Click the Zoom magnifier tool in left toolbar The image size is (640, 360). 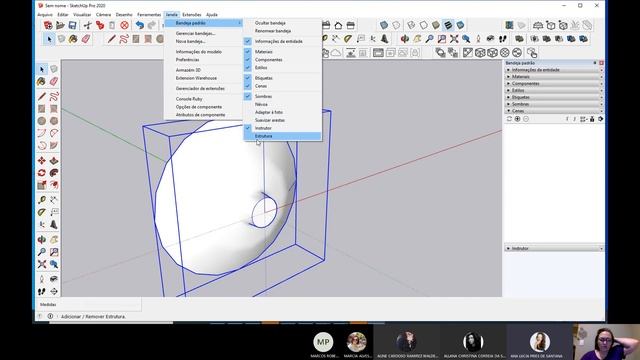41,252
